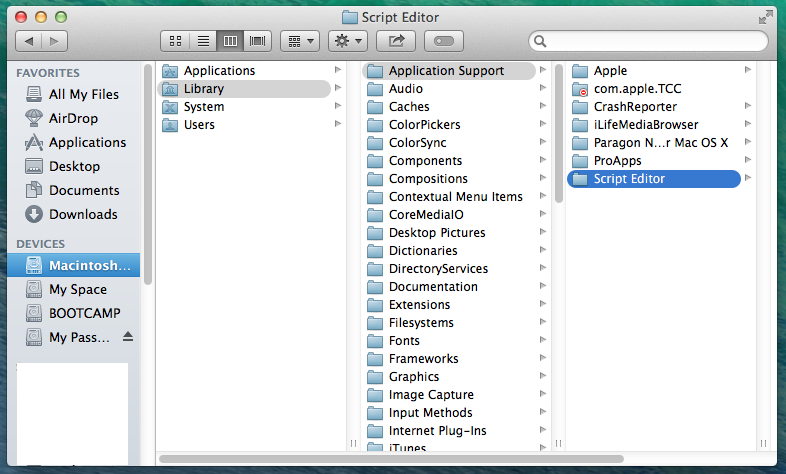Open the iLifeMediaBrowser folder
Image resolution: width=786 pixels, height=474 pixels.
tap(654, 125)
